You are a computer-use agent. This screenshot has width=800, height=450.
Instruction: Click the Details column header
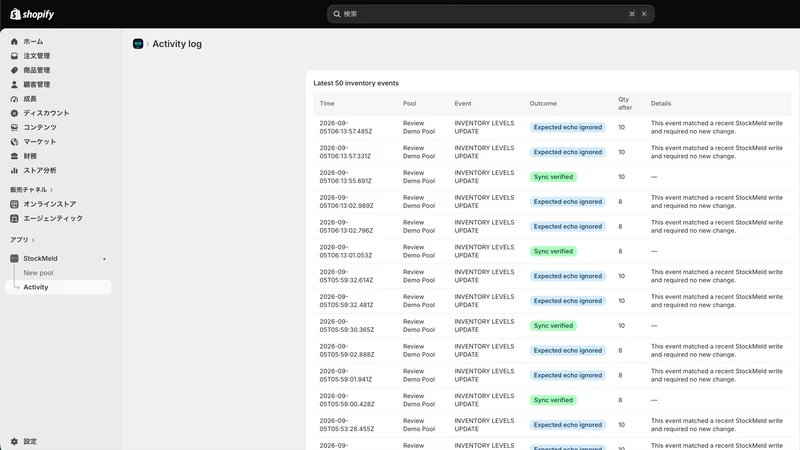[661, 103]
